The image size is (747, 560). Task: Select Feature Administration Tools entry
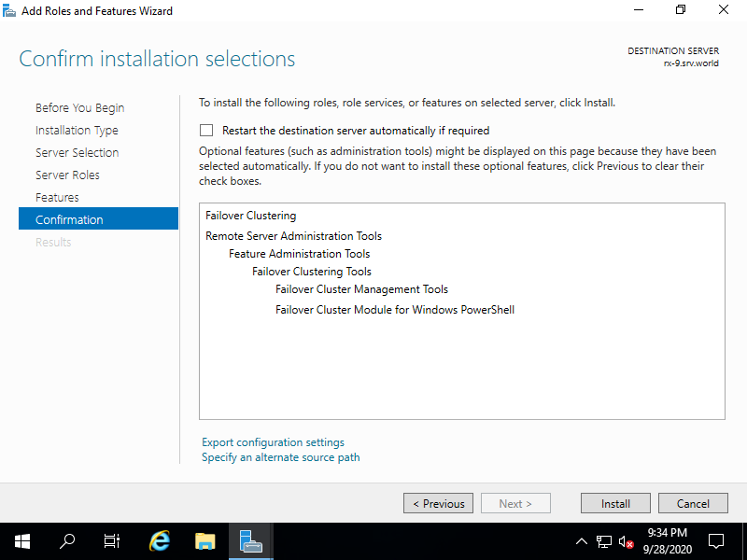[299, 254]
